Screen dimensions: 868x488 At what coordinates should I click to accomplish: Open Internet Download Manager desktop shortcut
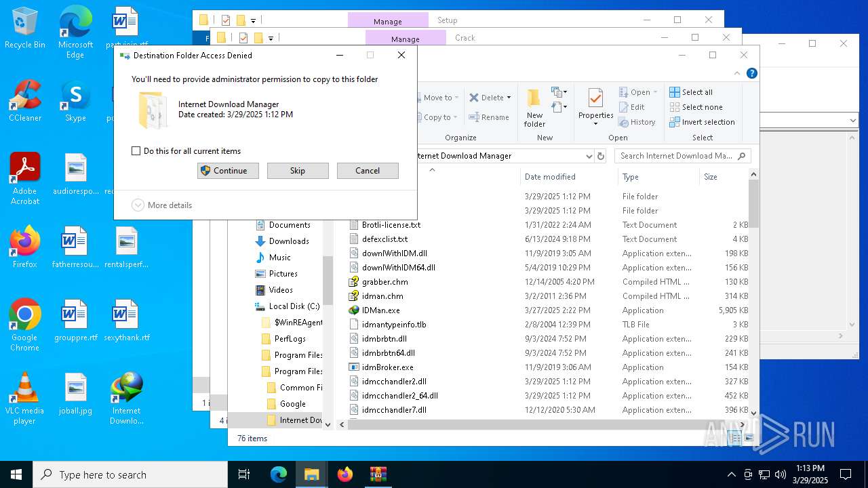[x=127, y=399]
